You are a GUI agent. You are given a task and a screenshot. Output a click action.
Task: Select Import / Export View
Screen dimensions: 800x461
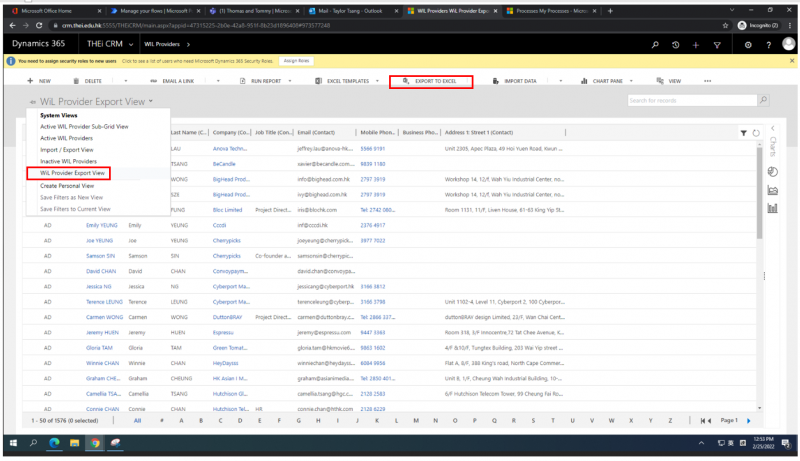pyautogui.click(x=66, y=150)
